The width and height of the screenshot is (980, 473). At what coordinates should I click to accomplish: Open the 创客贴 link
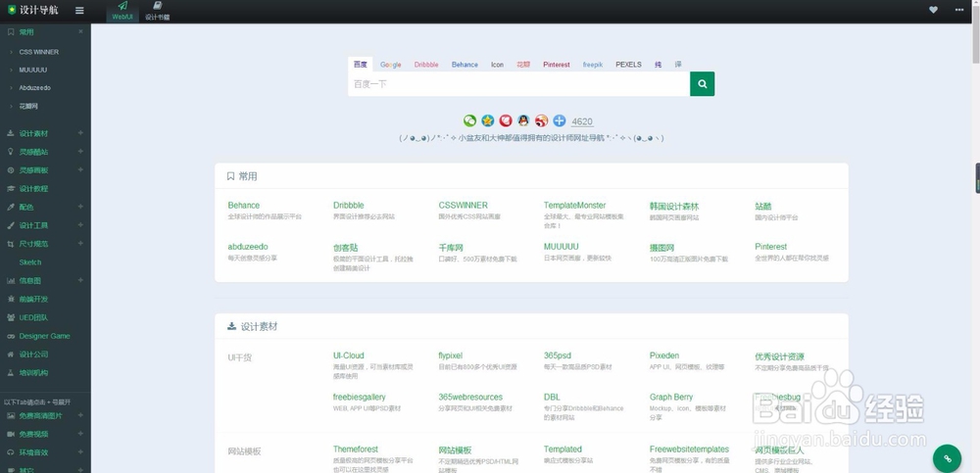(x=346, y=248)
